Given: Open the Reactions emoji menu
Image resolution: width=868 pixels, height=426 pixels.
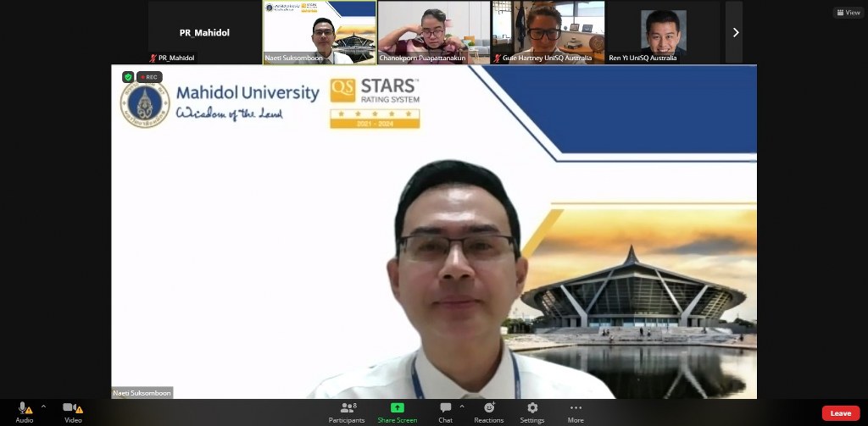Looking at the screenshot, I should [x=488, y=408].
